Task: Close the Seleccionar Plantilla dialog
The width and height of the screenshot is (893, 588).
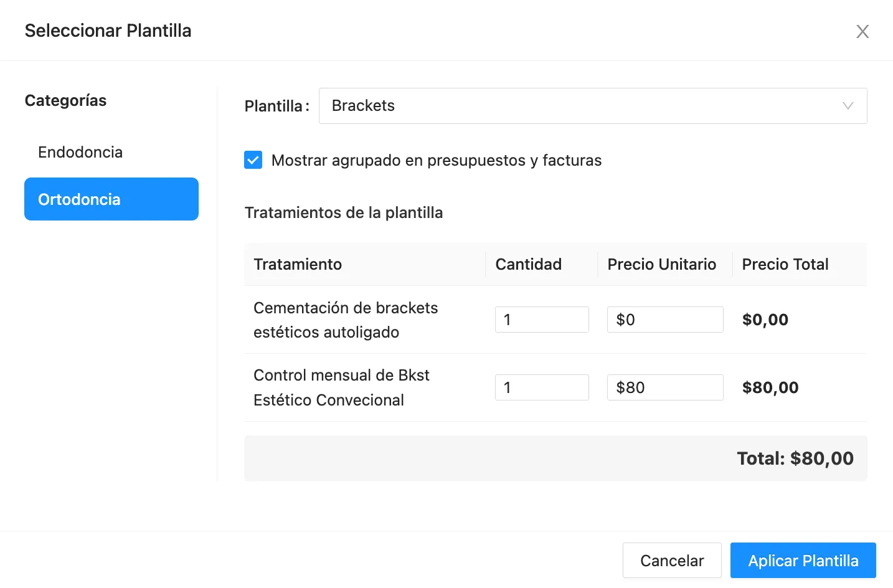Action: point(862,31)
